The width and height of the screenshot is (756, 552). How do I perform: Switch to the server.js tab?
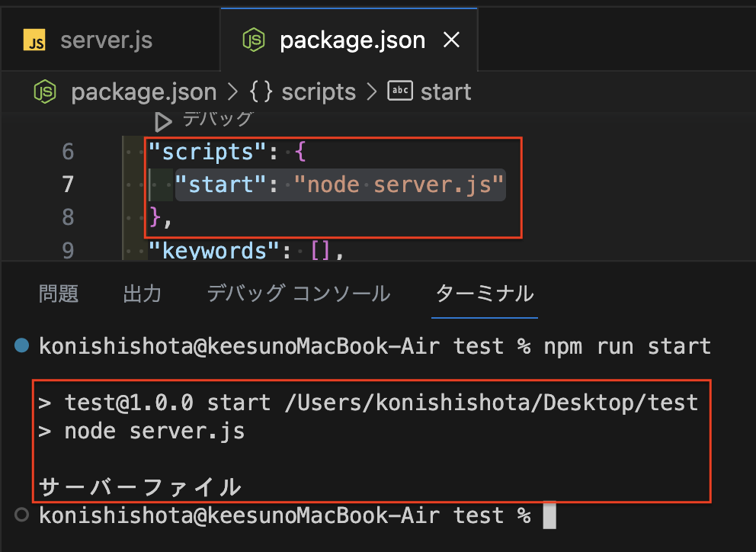tap(106, 40)
